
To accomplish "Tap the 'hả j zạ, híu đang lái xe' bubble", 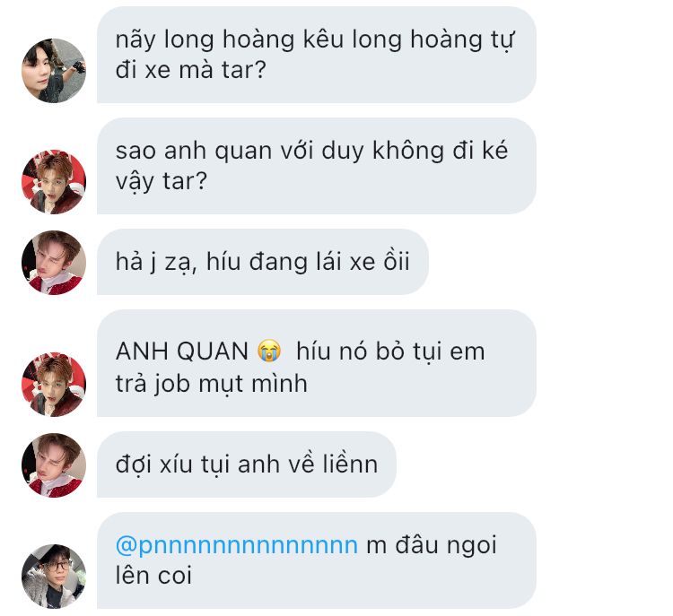I will pyautogui.click(x=263, y=262).
